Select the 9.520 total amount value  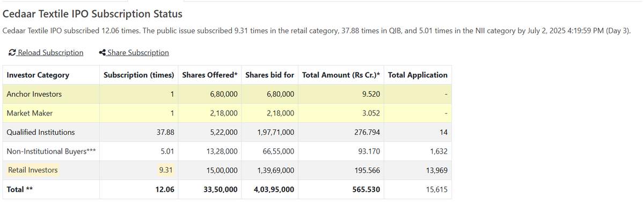[x=371, y=94]
